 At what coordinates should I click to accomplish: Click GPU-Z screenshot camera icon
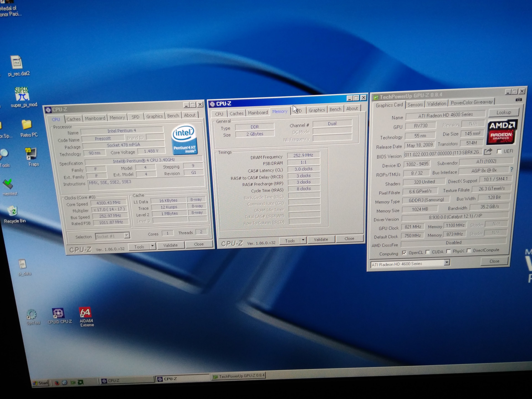pos(519,100)
